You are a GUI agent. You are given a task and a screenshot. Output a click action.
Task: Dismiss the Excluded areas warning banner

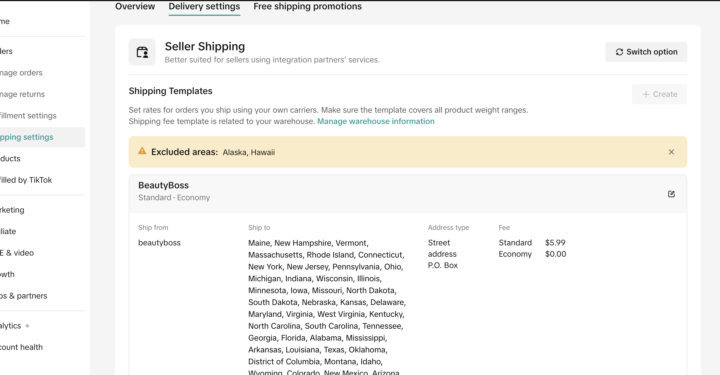(671, 152)
